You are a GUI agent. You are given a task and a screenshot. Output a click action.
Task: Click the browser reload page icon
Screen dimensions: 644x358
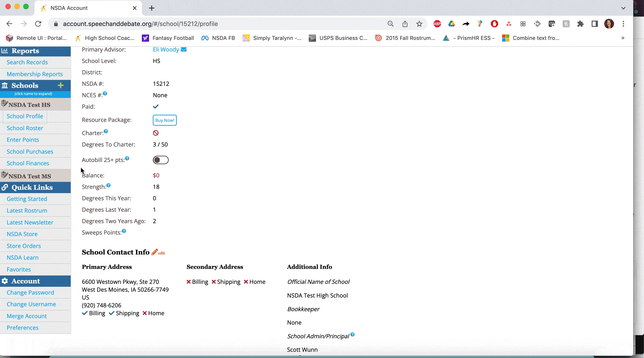click(38, 24)
